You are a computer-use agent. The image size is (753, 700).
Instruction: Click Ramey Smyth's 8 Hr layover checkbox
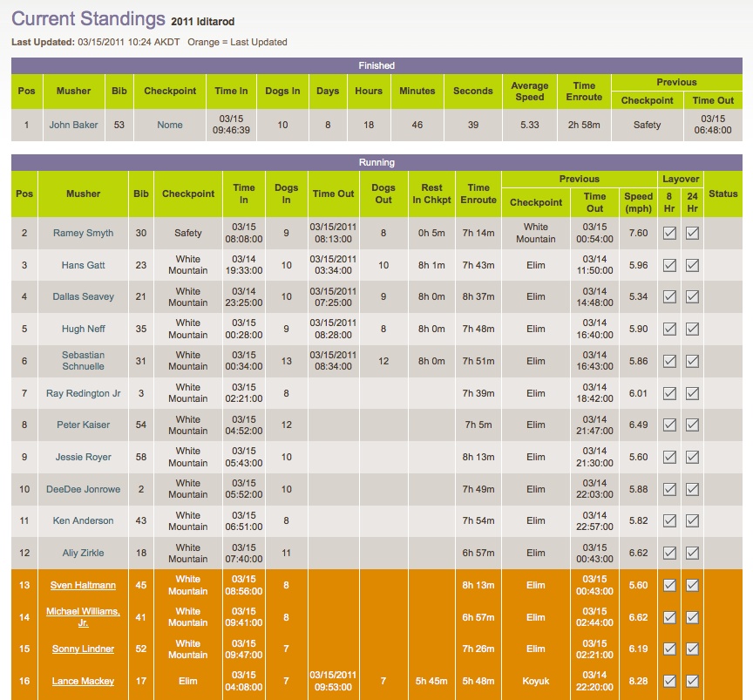(x=669, y=233)
